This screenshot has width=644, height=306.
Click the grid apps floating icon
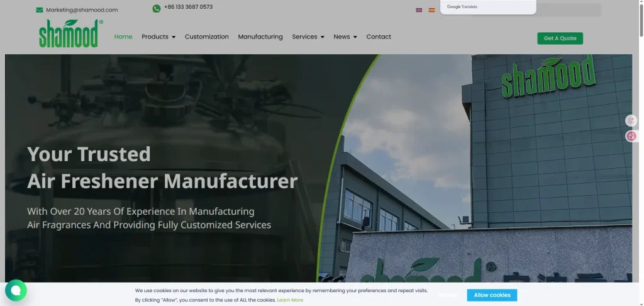click(x=631, y=120)
